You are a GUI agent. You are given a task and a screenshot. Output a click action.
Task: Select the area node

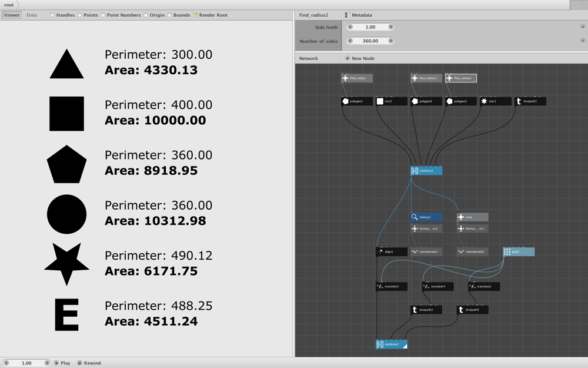tap(473, 217)
